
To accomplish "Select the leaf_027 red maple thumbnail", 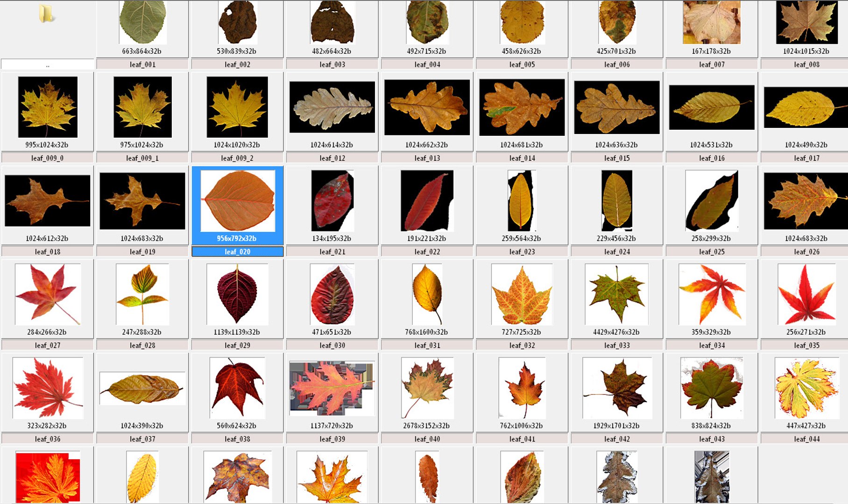I will [x=48, y=294].
